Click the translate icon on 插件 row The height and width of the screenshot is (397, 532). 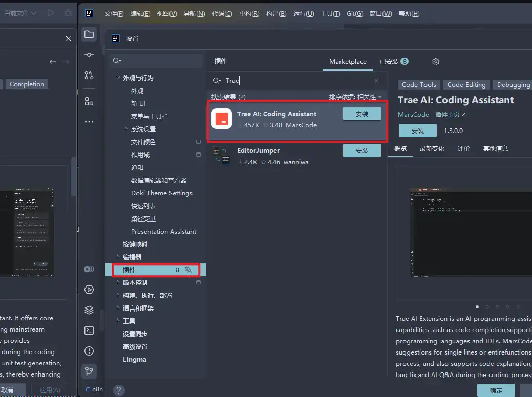pos(188,270)
